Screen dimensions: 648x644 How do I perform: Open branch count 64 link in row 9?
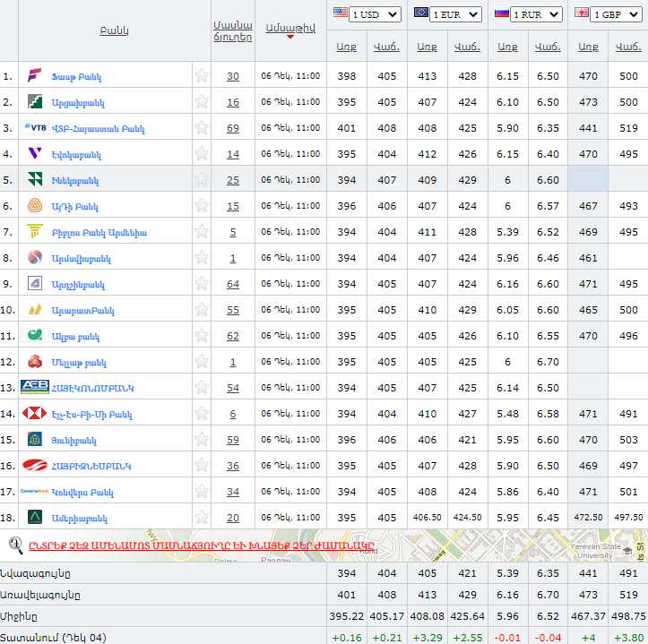click(x=233, y=284)
